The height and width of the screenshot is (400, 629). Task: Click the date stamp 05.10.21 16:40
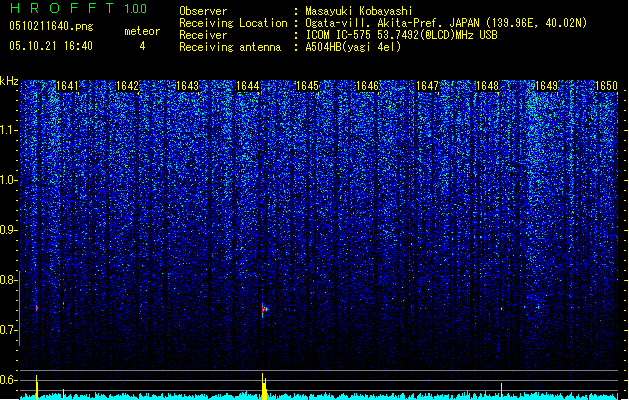(x=51, y=46)
